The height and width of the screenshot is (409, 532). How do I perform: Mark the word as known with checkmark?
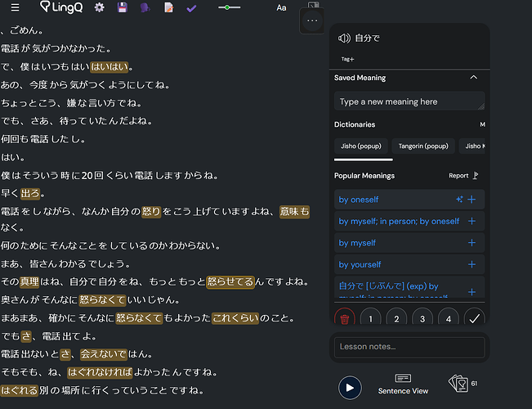tap(474, 318)
